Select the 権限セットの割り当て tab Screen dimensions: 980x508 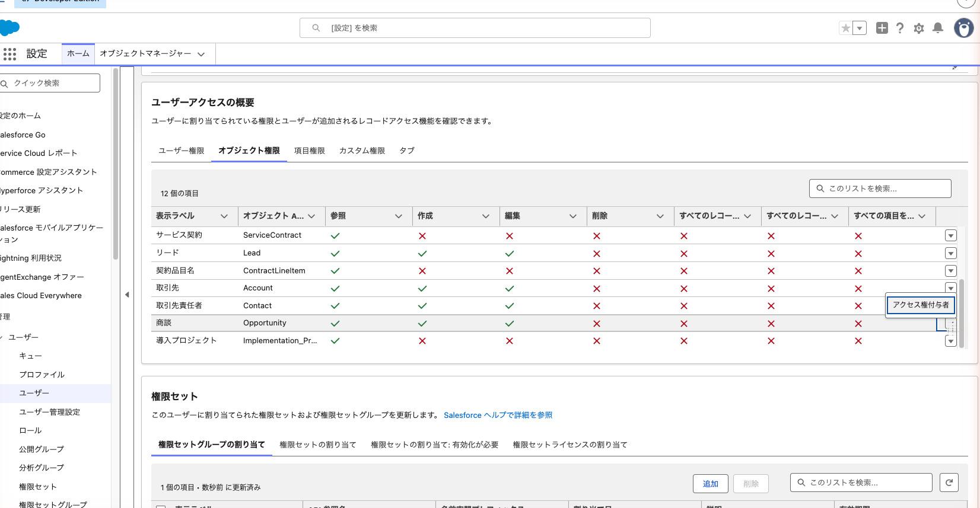318,445
